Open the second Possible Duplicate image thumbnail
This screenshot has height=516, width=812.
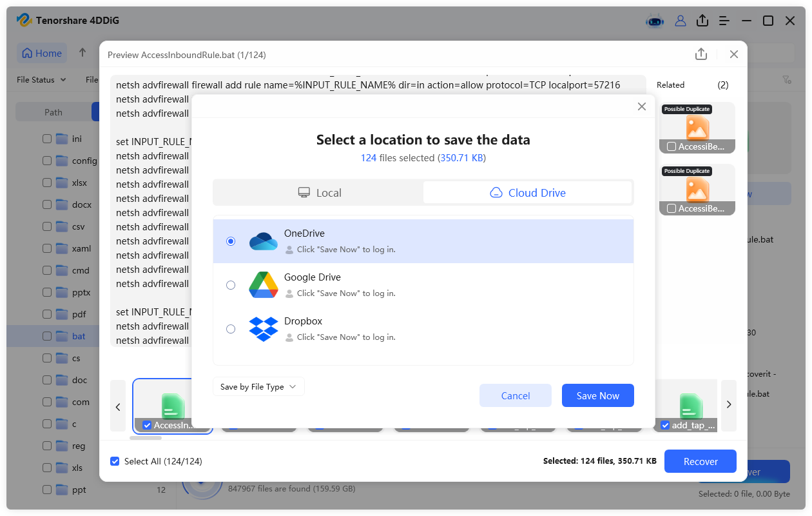pos(697,190)
